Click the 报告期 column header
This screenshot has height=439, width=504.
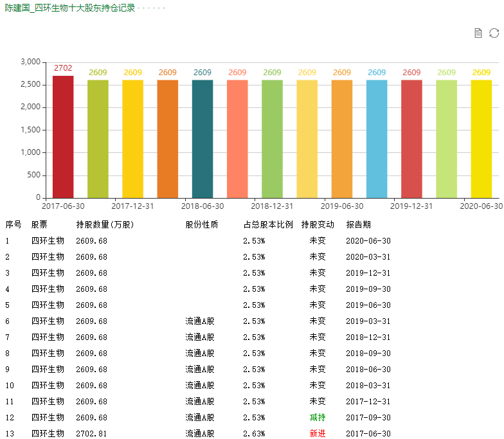359,224
